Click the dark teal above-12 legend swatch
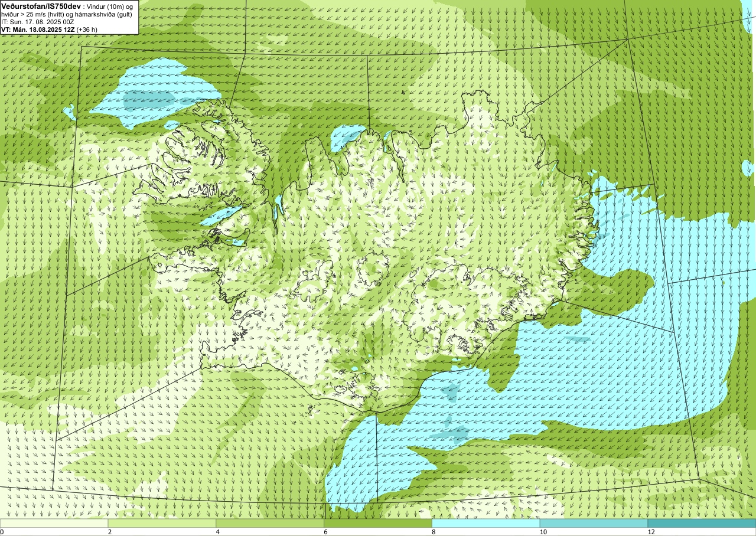 click(x=702, y=523)
